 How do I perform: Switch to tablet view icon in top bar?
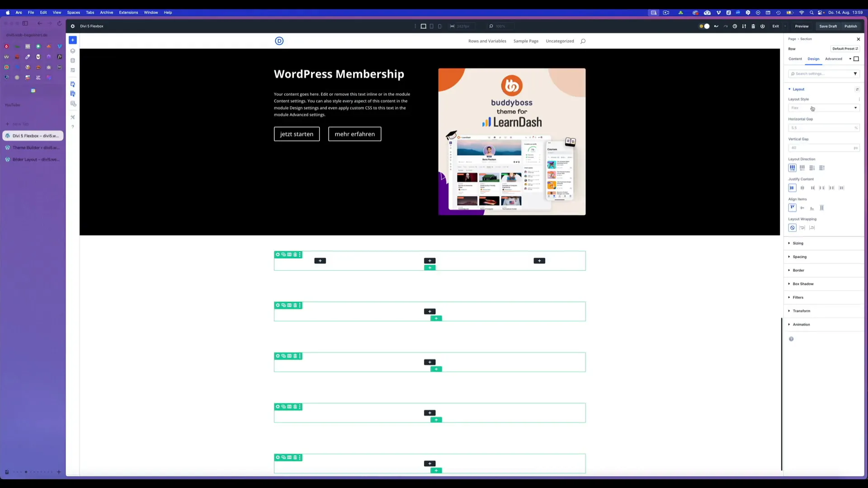pos(431,26)
